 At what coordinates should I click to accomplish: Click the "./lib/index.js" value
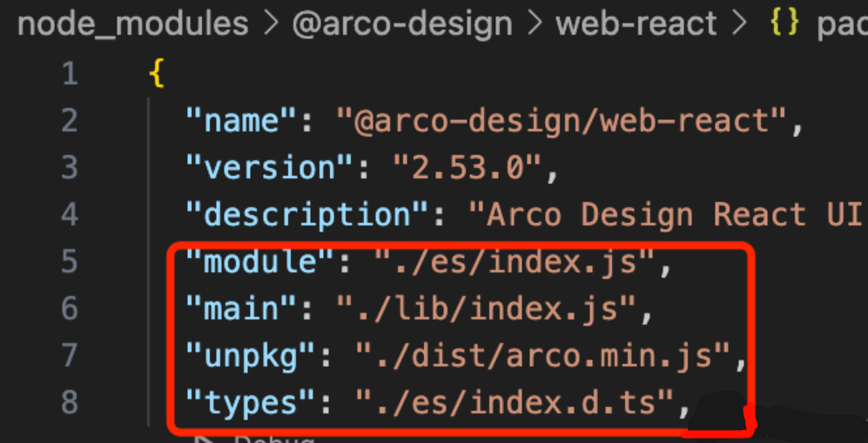(488, 309)
